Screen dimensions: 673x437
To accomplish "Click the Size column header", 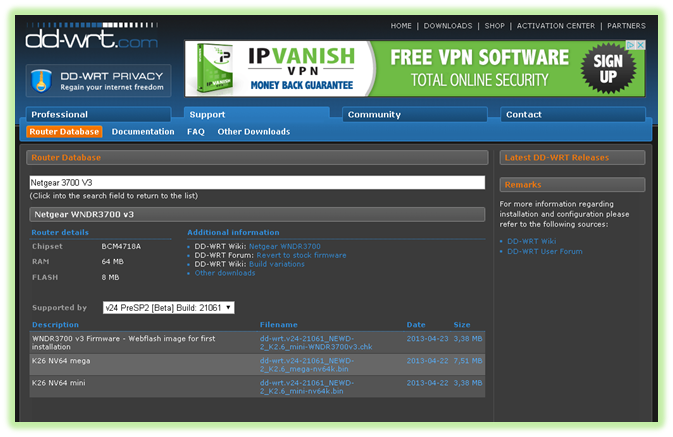I will point(462,325).
